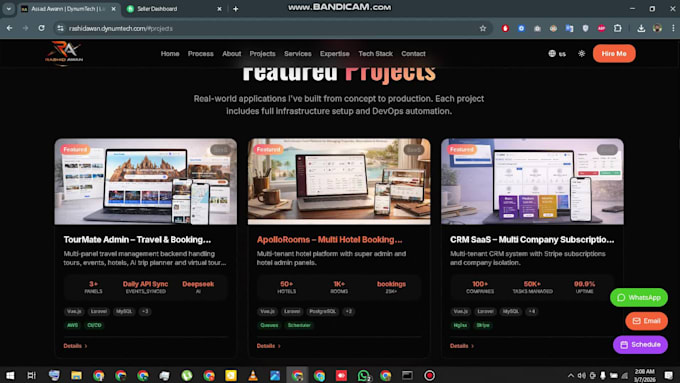The image size is (680, 383).
Task: Close the Seller Dashboard tab
Action: click(x=219, y=9)
